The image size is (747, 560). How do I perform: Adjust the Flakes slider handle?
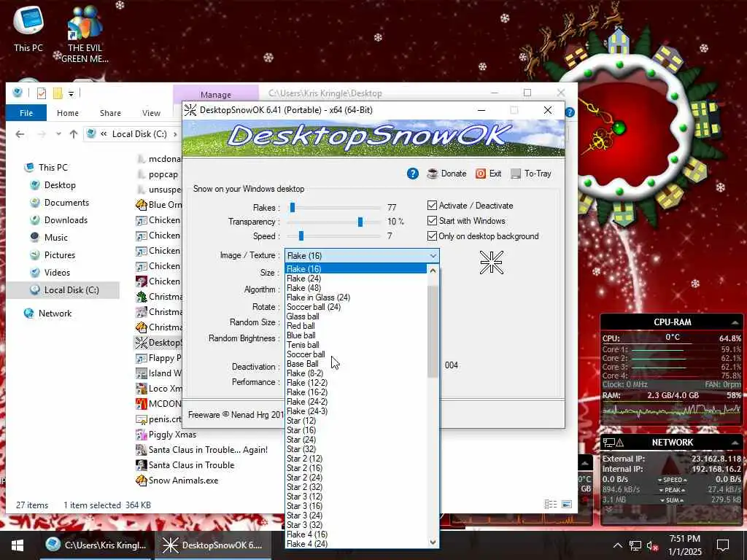pyautogui.click(x=293, y=207)
